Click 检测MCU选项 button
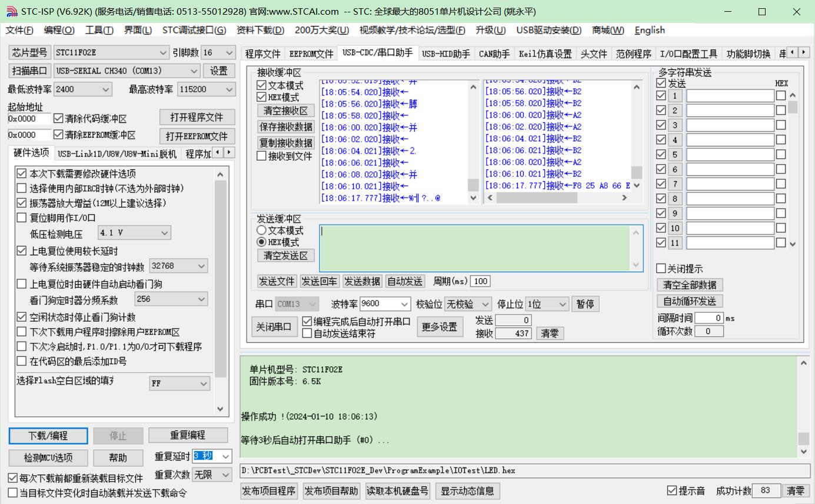The image size is (815, 504). 48,458
